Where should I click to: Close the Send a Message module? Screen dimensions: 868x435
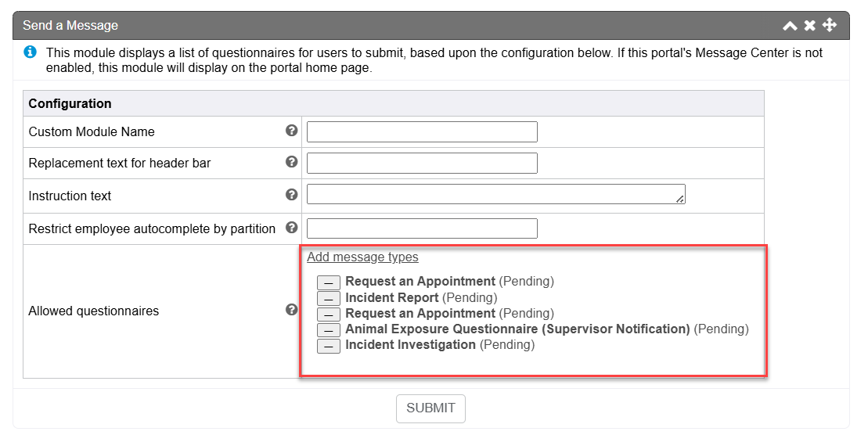click(x=810, y=26)
